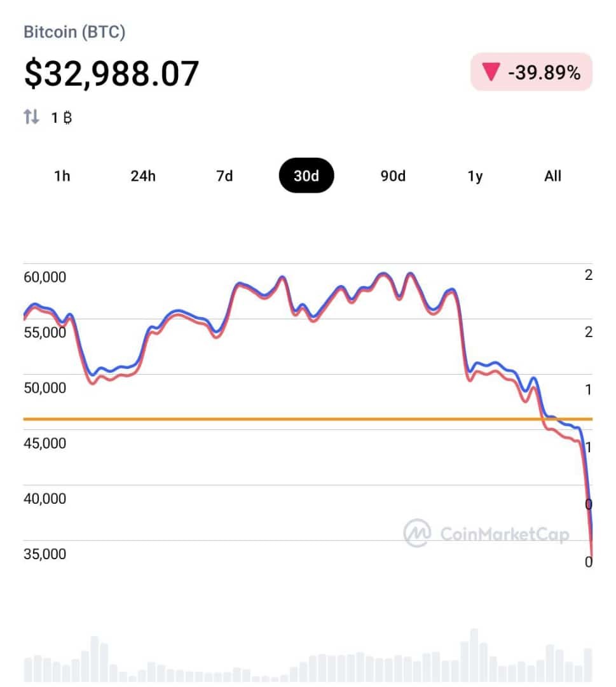
Task: Switch chart to 7d range
Action: [224, 176]
